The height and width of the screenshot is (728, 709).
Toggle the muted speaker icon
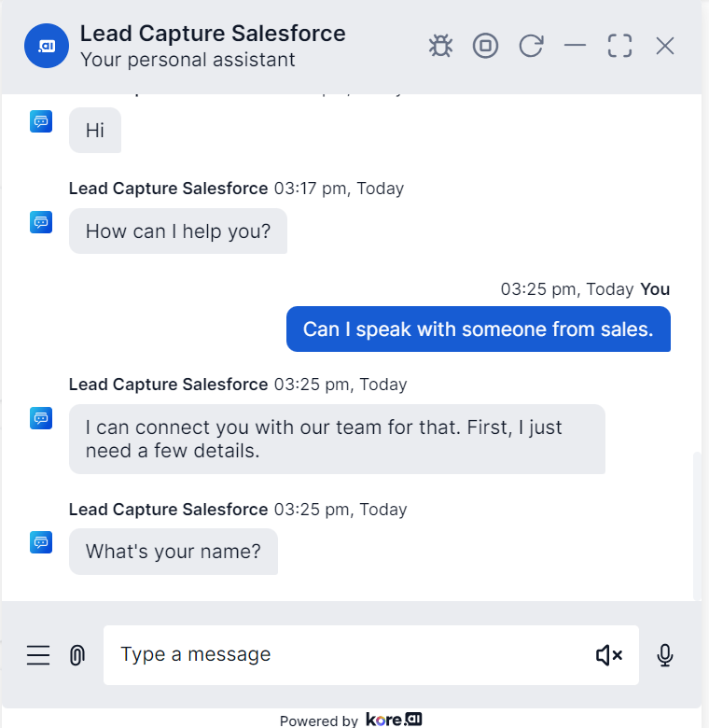(608, 655)
